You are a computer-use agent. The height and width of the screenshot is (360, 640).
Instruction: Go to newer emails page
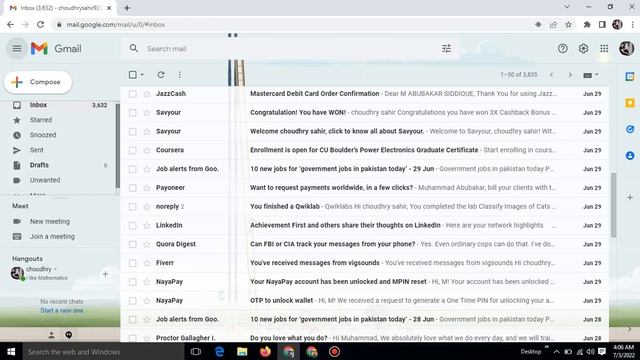point(551,75)
